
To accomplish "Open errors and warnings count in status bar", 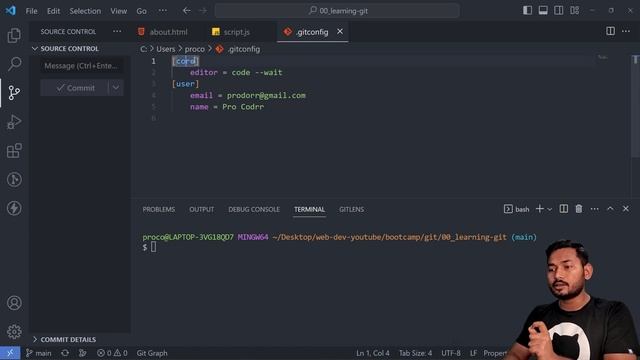I will coord(112,353).
